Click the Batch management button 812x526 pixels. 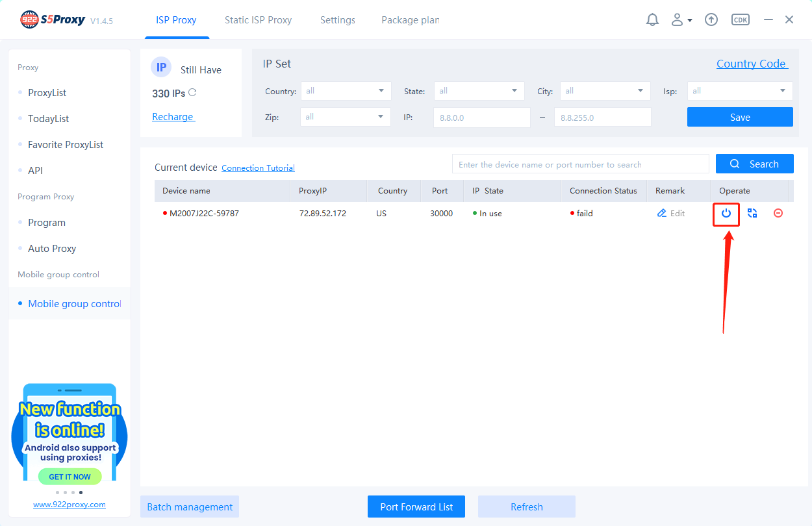(190, 507)
